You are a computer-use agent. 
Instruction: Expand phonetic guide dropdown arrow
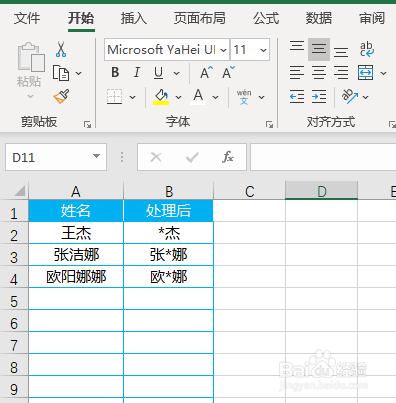262,97
